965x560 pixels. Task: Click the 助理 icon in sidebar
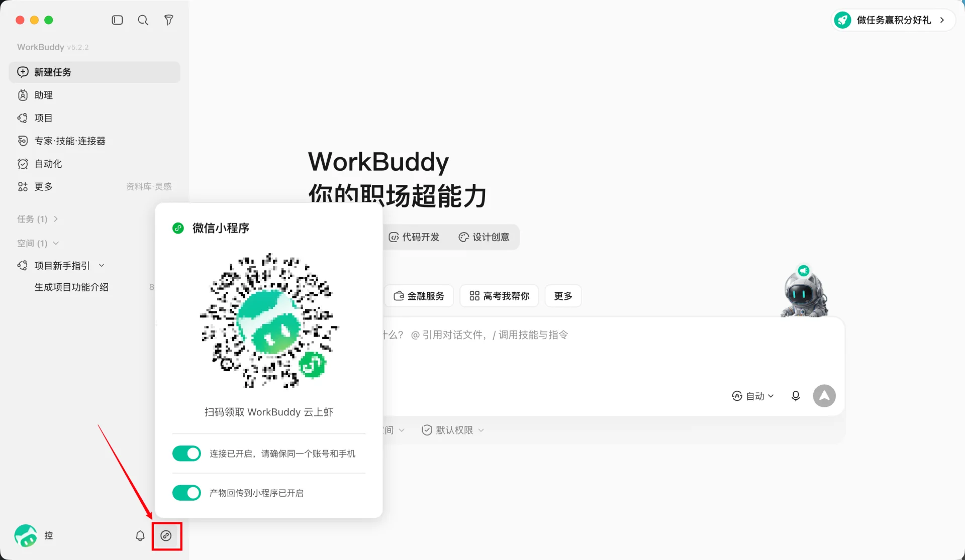pyautogui.click(x=23, y=95)
